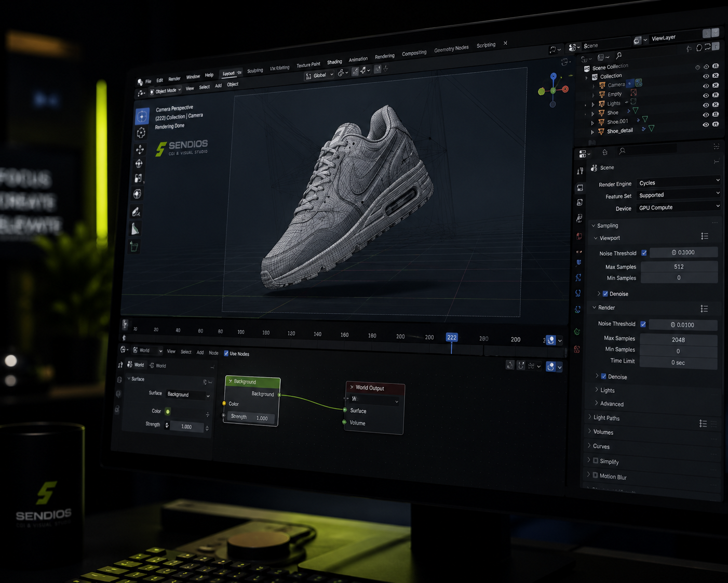Open the Object Mode dropdown
728x583 pixels.
(166, 91)
